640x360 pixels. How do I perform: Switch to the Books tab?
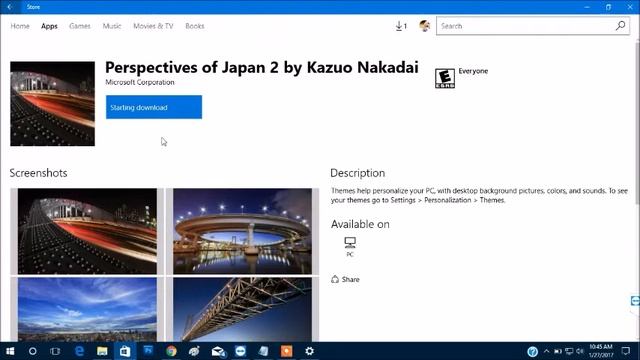tap(195, 26)
